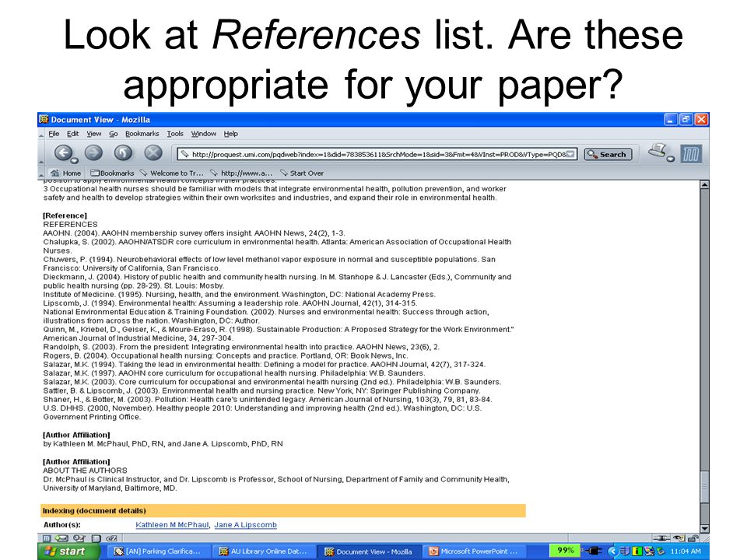Image resolution: width=747 pixels, height=560 pixels.
Task: Open the Window menu
Action: [203, 134]
